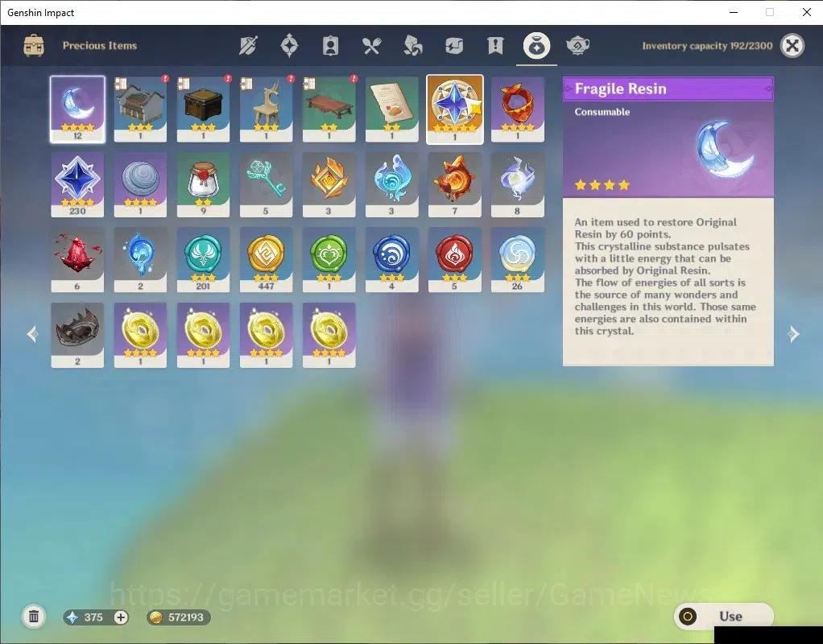
Task: Click the large Fragile Resin moon image
Action: click(725, 149)
